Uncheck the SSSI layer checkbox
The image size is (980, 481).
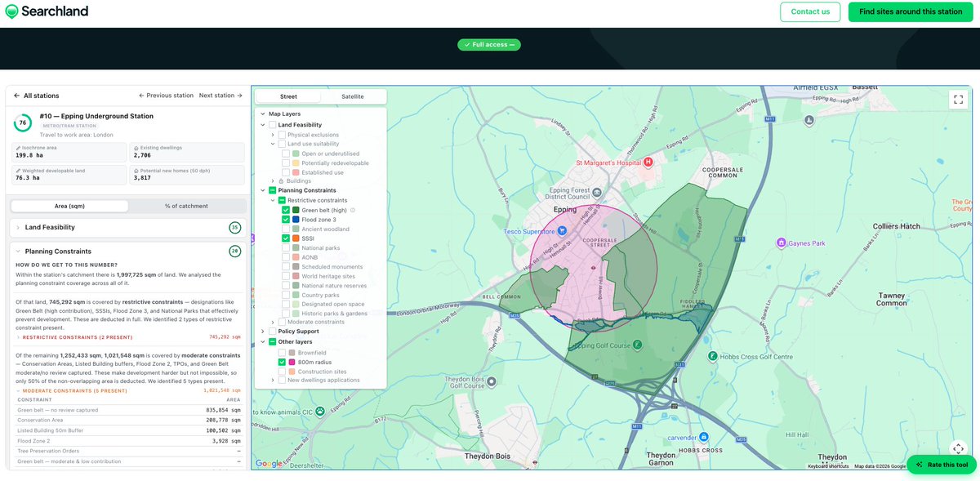pyautogui.click(x=286, y=238)
